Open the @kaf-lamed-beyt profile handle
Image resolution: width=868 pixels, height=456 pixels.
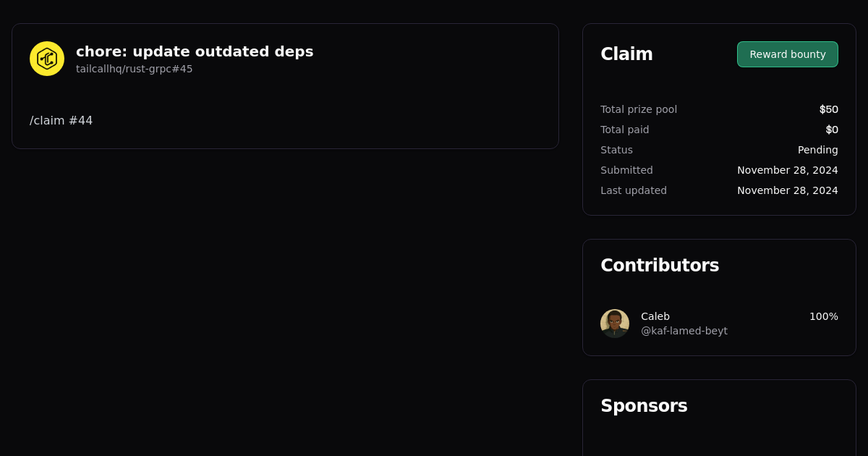[684, 331]
